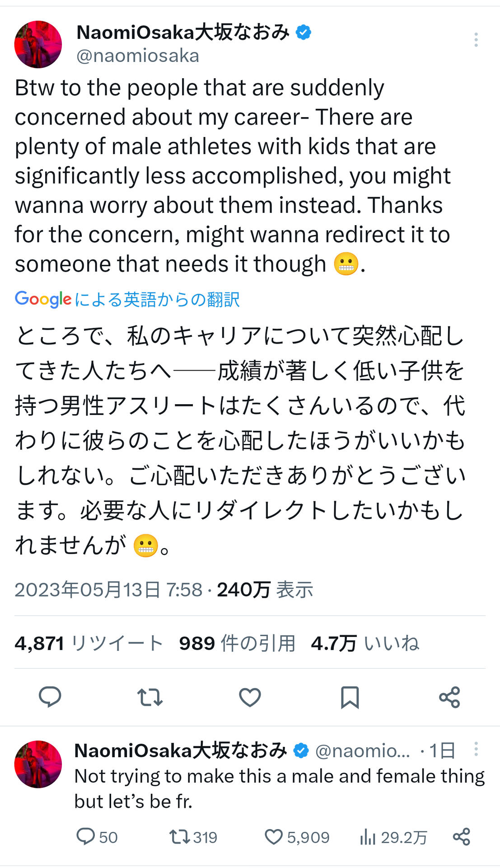This screenshot has width=500, height=868.
Task: Click the blue verified badge at top
Action: click(x=303, y=32)
